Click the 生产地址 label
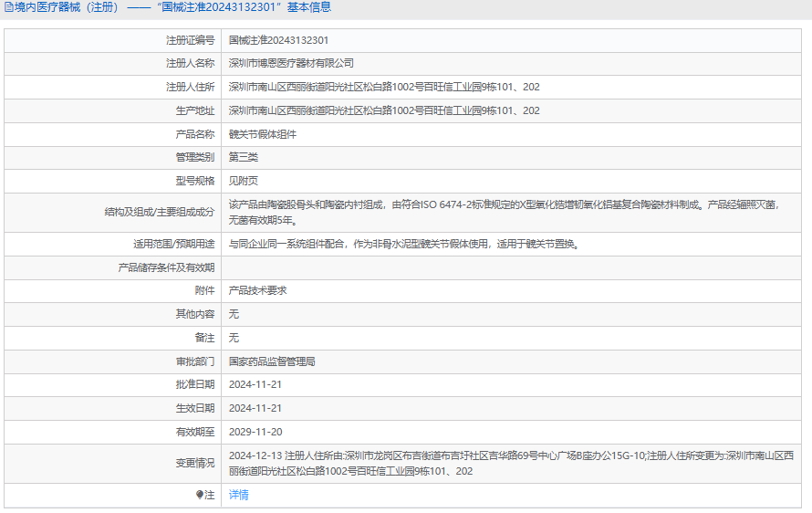 point(195,110)
